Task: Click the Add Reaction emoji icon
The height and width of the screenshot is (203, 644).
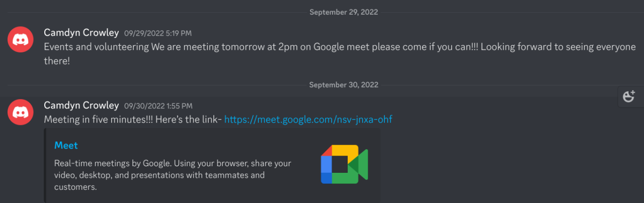Action: tap(628, 96)
